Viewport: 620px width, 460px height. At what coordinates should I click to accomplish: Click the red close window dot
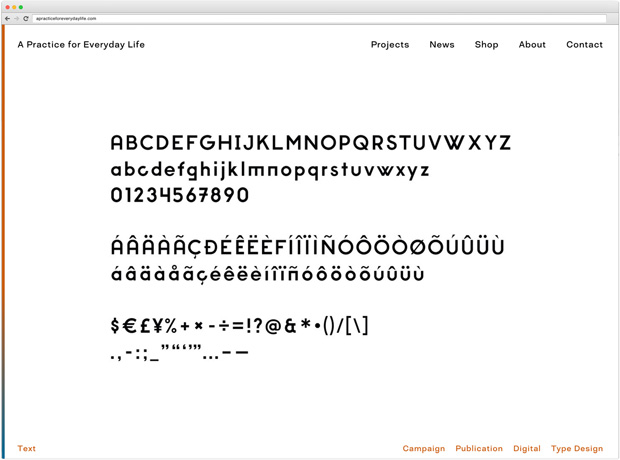(x=8, y=7)
